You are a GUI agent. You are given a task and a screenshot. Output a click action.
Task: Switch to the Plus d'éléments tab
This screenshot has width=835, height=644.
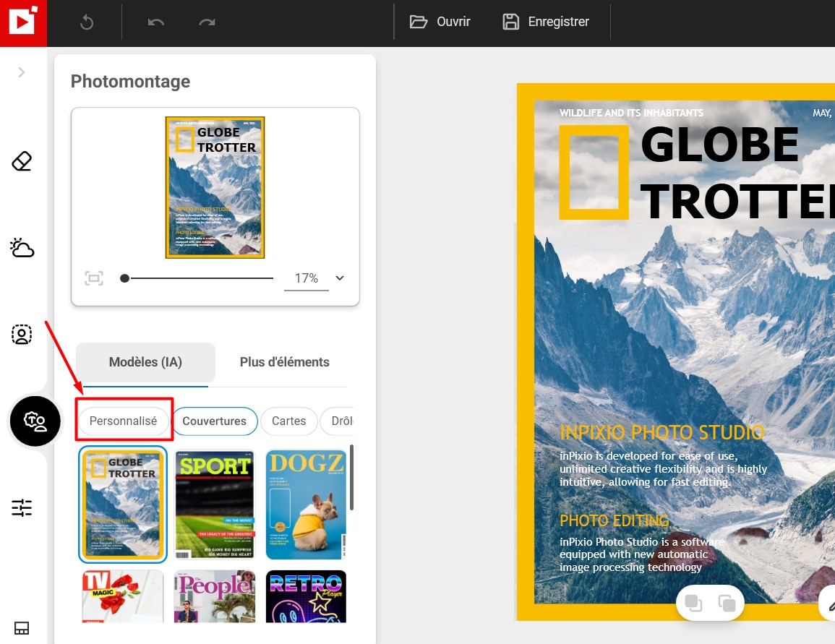(284, 362)
